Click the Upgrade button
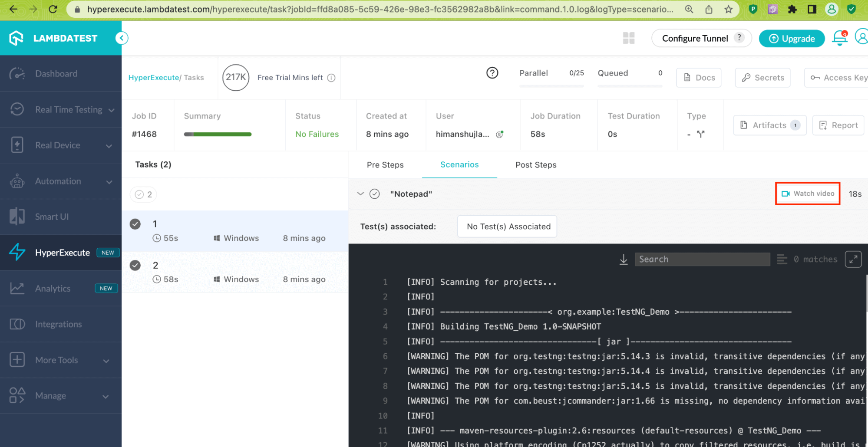The width and height of the screenshot is (868, 447). (x=792, y=39)
